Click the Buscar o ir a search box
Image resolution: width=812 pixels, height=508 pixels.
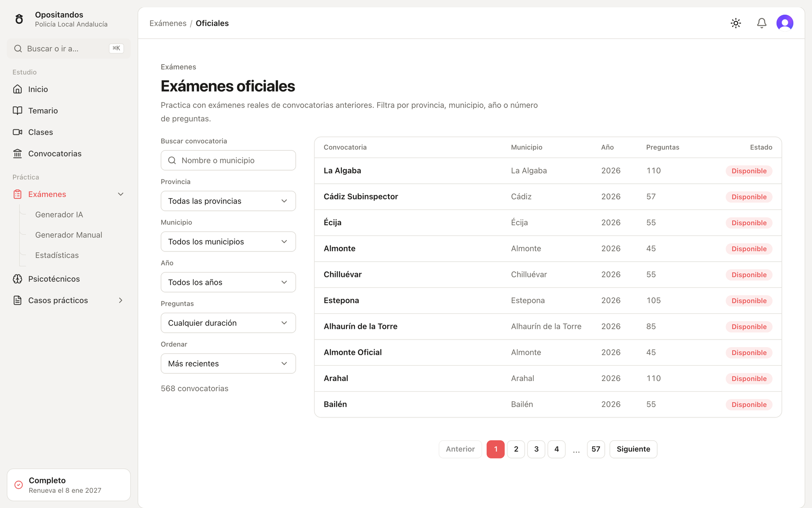pos(69,49)
